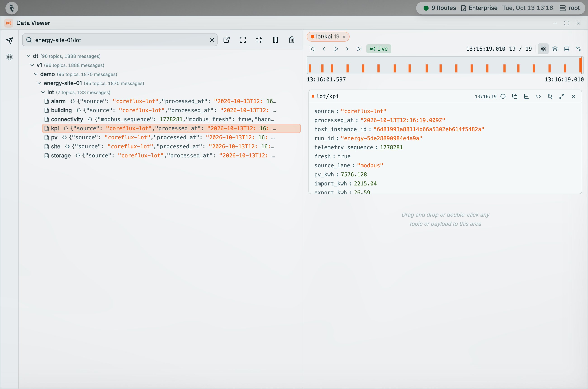Image resolution: width=588 pixels, height=389 pixels.
Task: Jump to last message in timeline
Action: click(x=359, y=49)
